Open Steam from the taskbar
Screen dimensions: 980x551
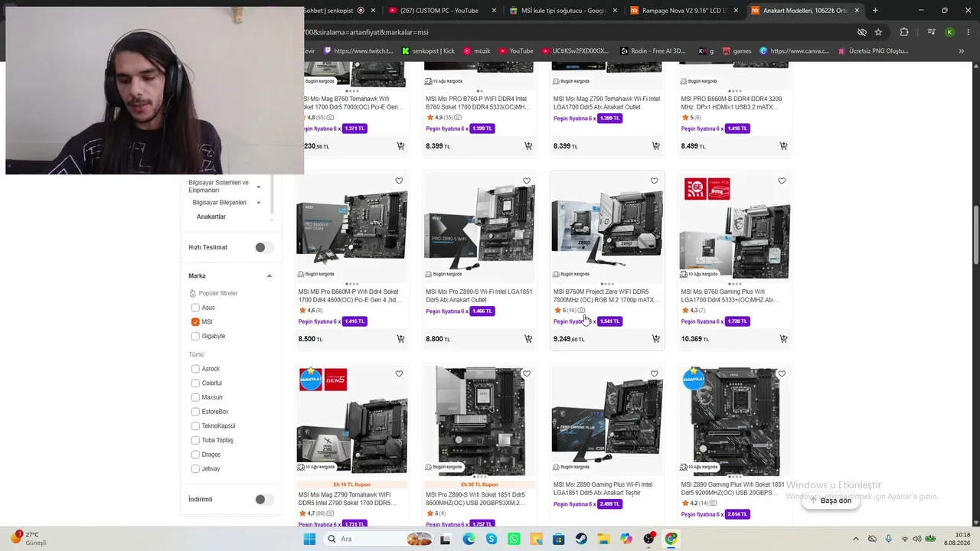pyautogui.click(x=580, y=539)
